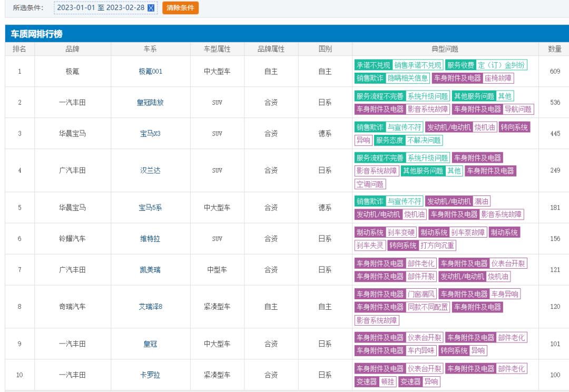The image size is (569, 392).
Task: Click the 数量 column header
Action: tap(554, 49)
